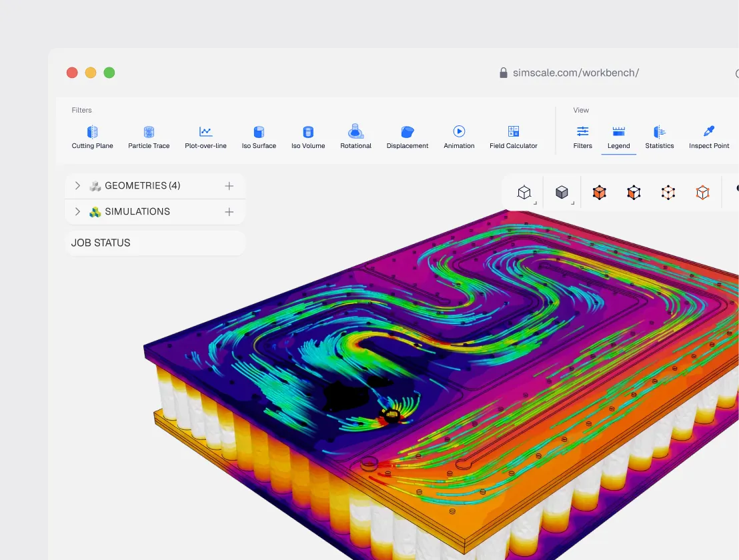Click the simscale.com/workbench/ address bar

(x=576, y=73)
